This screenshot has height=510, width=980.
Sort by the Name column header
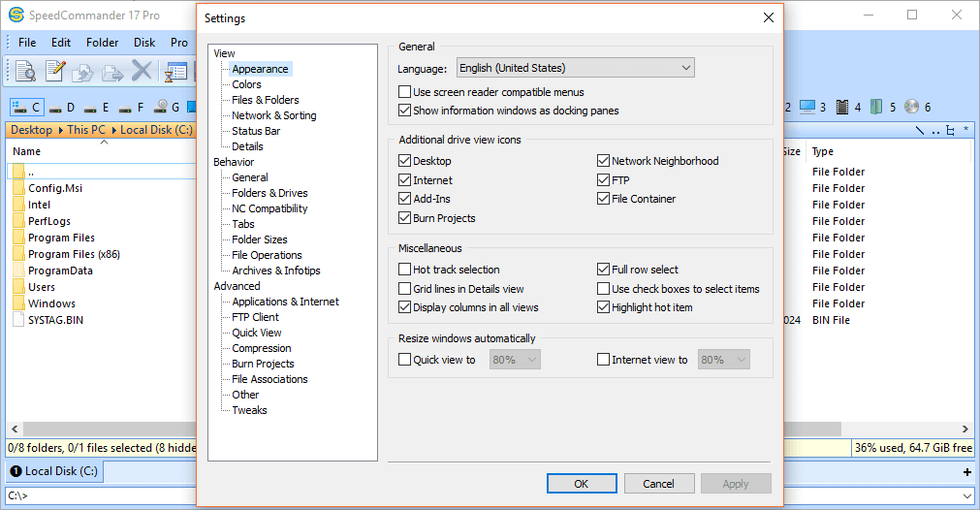pyautogui.click(x=27, y=151)
